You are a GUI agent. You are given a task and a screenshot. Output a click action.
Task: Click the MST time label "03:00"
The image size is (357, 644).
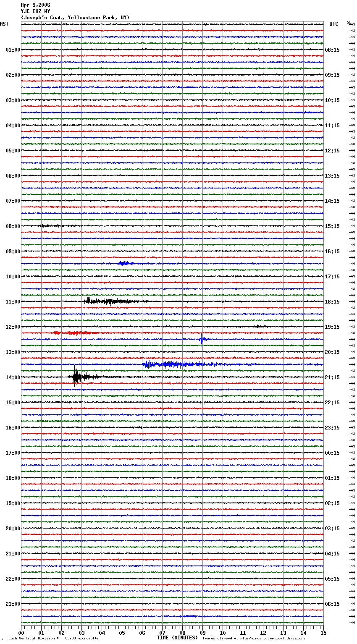click(x=13, y=100)
